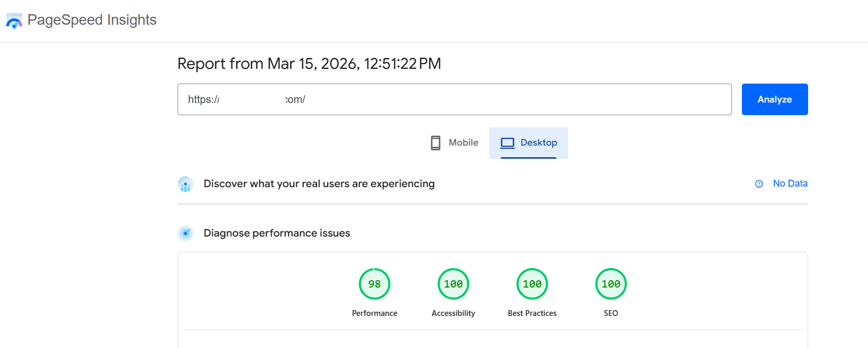Jump to the SEO score gauge
This screenshot has width=868, height=348.
[611, 284]
